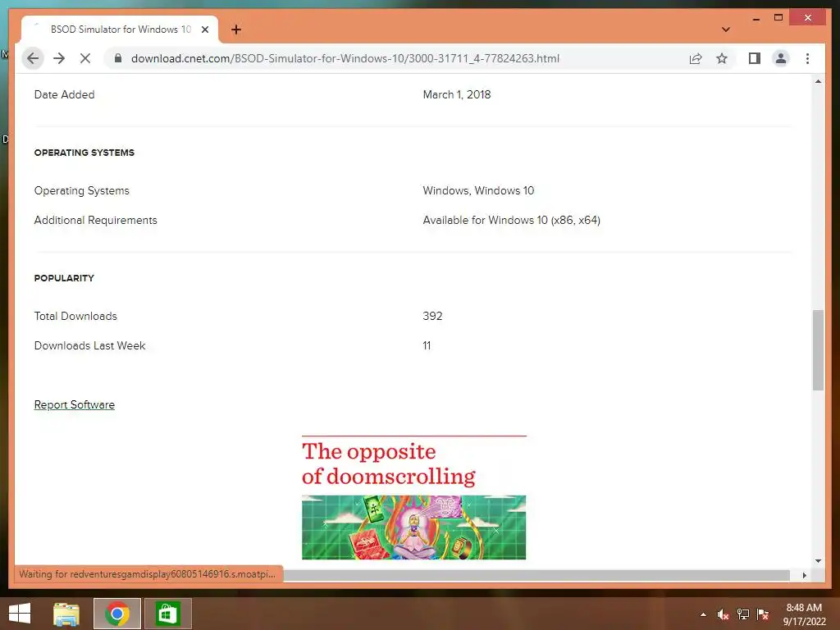This screenshot has height=630, width=840.
Task: Click the muted volume tray icon
Action: tap(723, 614)
